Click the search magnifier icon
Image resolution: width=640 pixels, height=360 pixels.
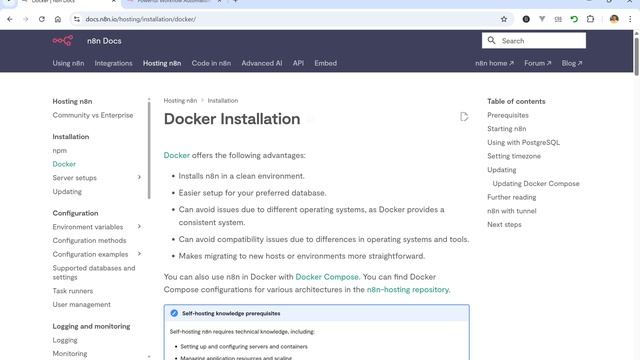tap(491, 40)
